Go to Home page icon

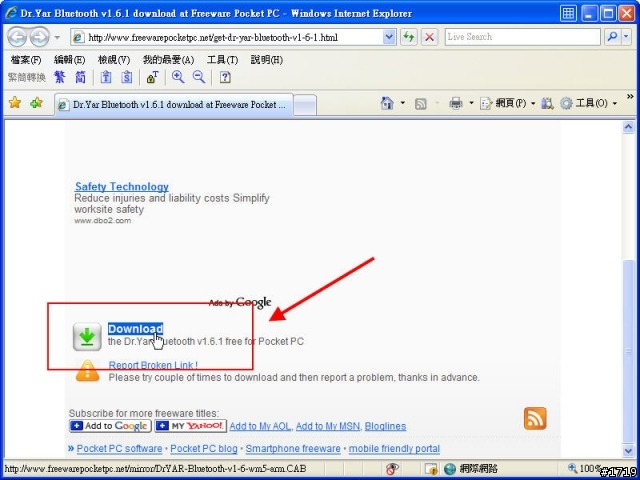[x=387, y=103]
